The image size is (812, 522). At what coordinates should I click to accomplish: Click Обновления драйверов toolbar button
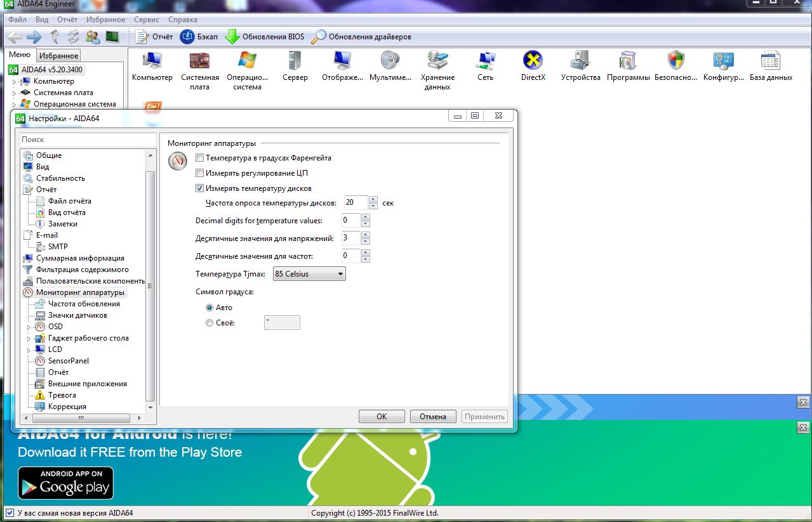click(361, 37)
